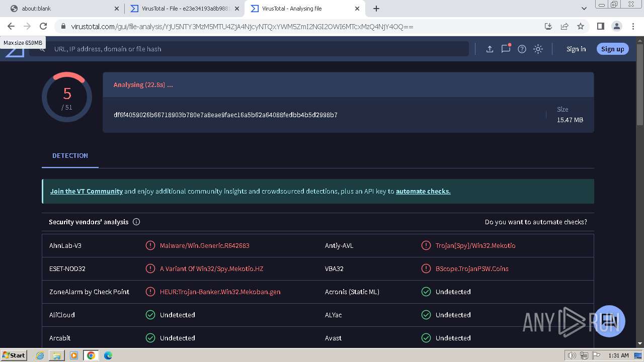Click the Join the VT Community link
The width and height of the screenshot is (644, 362).
tap(87, 191)
